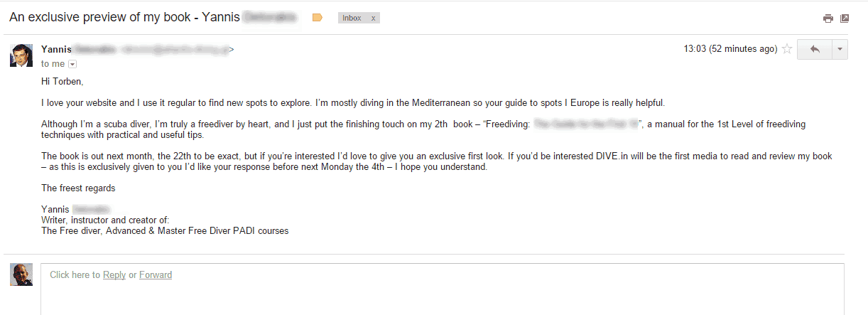Screen dimensions: 868x315
Task: Open the email in a new window
Action: (845, 18)
